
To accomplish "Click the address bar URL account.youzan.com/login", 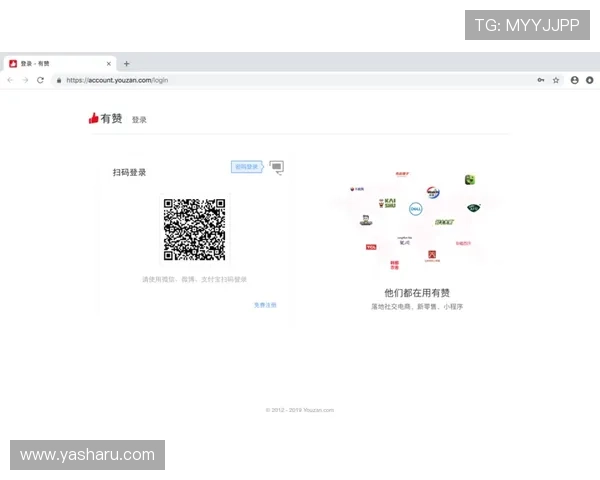I will pos(117,80).
